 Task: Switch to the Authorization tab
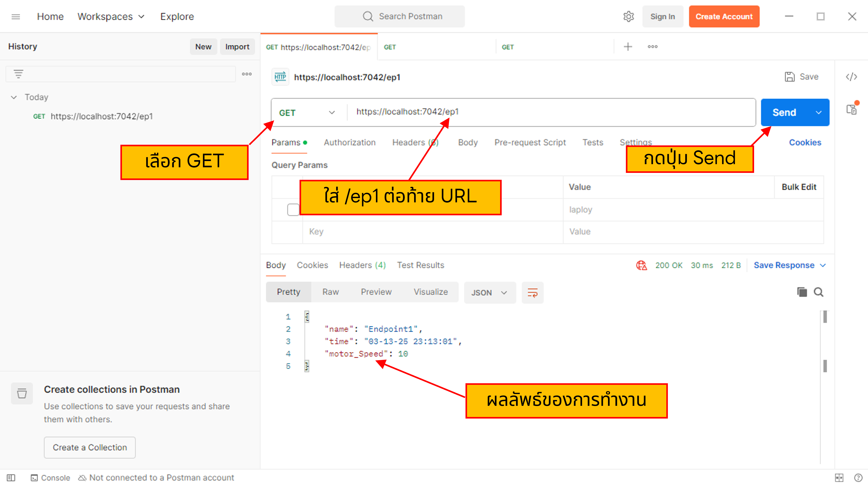tap(349, 142)
